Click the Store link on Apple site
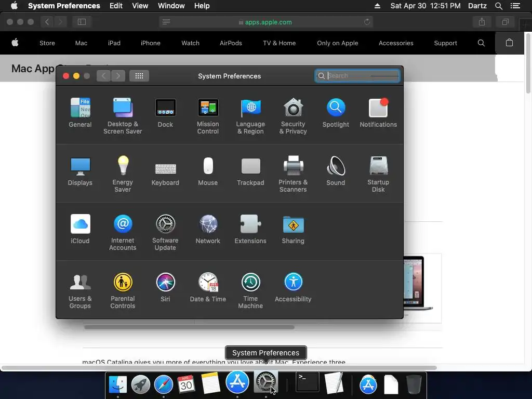 click(x=47, y=43)
